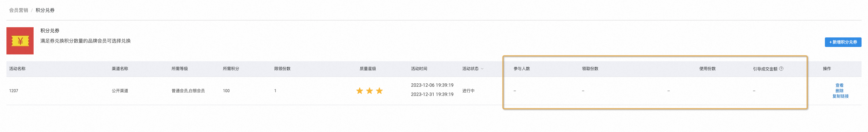Select the activity name 1207 cell

tap(14, 91)
